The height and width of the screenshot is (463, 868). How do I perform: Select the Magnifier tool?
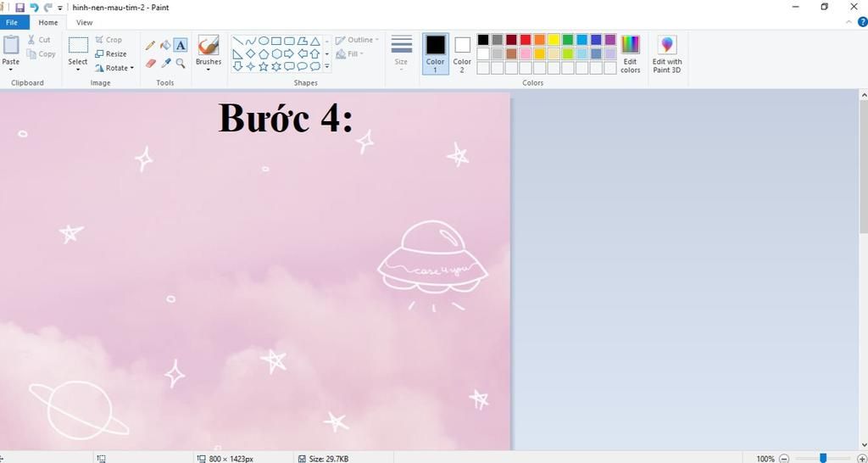181,63
